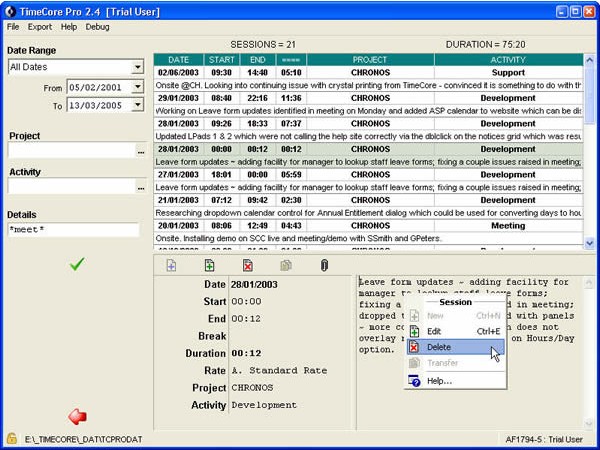The width and height of the screenshot is (600, 450).
Task: Click the sessions list scroll up arrow
Action: (589, 60)
